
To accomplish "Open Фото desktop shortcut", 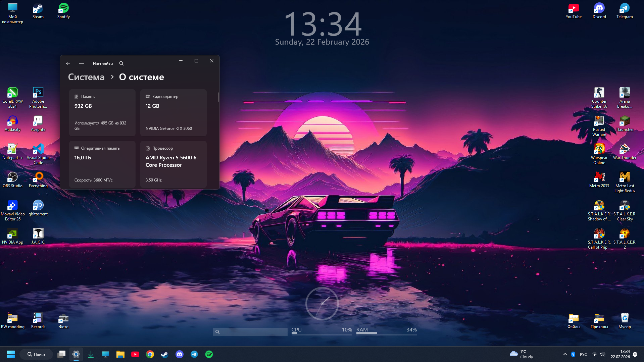I will pos(63,321).
